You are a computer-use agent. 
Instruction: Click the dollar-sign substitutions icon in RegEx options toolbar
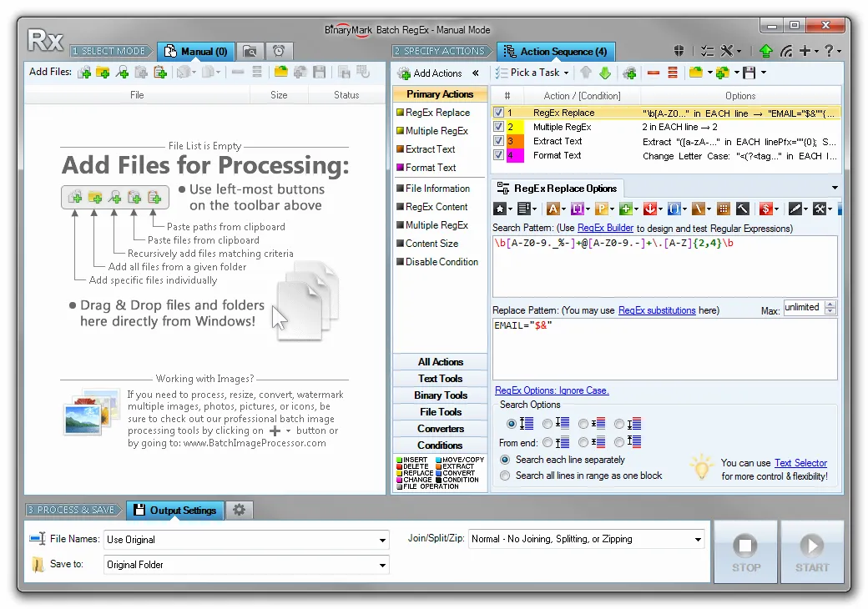click(x=765, y=209)
